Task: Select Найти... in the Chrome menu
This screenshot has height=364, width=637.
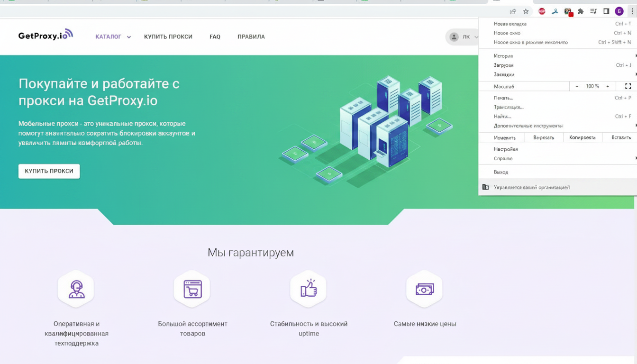Action: 558,116
